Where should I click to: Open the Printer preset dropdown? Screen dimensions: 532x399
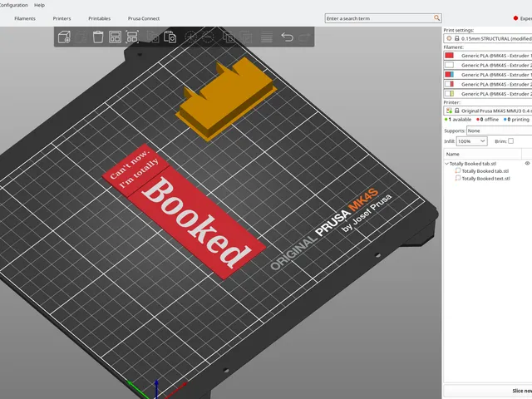(488, 111)
